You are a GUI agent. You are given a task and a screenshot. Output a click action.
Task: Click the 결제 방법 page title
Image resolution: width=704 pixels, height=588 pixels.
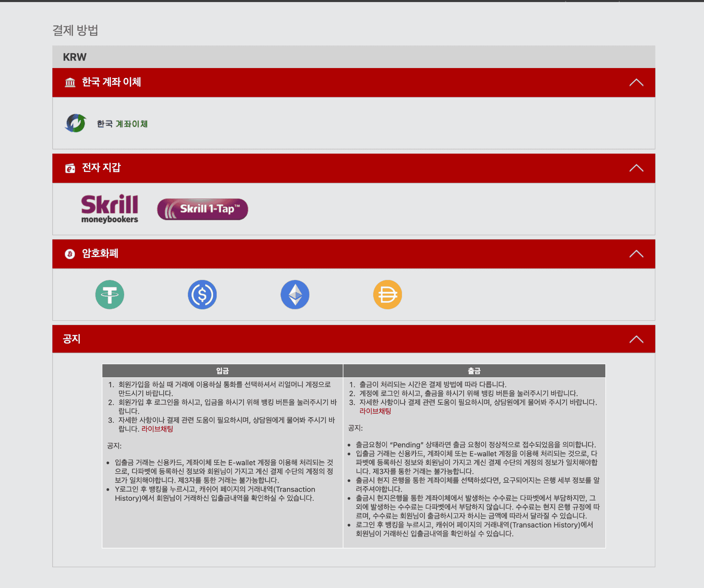click(x=75, y=30)
